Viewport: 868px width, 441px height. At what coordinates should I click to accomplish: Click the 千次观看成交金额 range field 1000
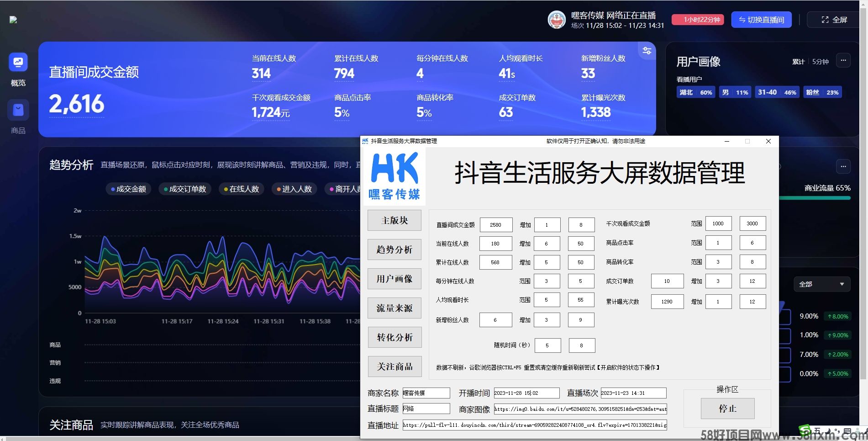pos(719,223)
